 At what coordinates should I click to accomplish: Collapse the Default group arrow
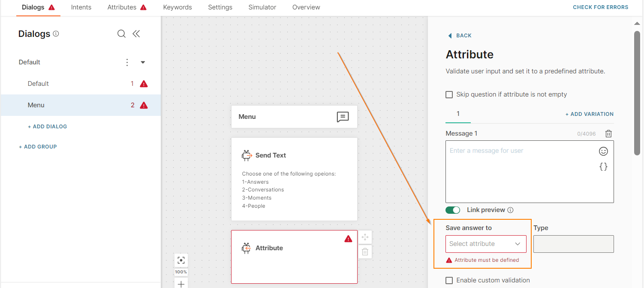(x=143, y=62)
